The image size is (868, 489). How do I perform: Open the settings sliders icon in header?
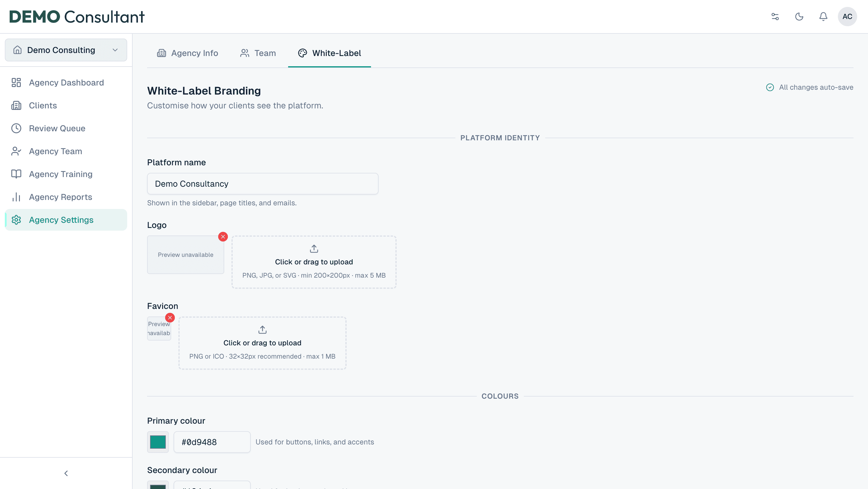tap(775, 17)
